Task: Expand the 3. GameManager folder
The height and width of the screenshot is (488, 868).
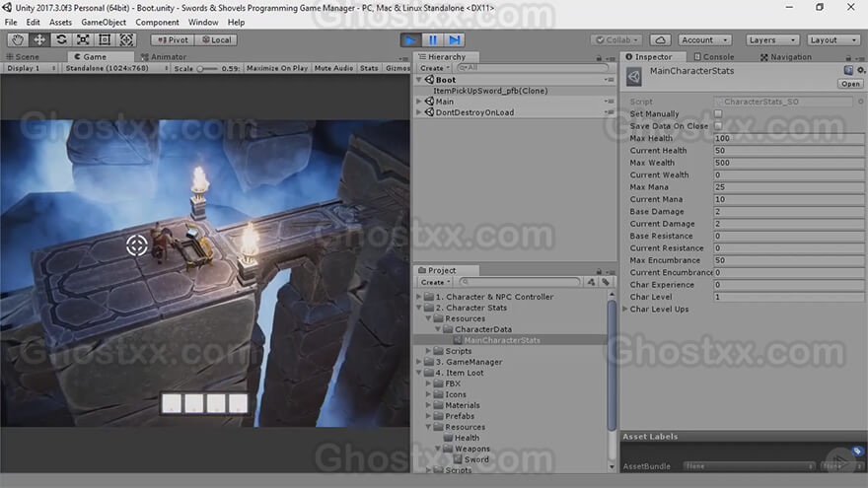Action: click(419, 362)
